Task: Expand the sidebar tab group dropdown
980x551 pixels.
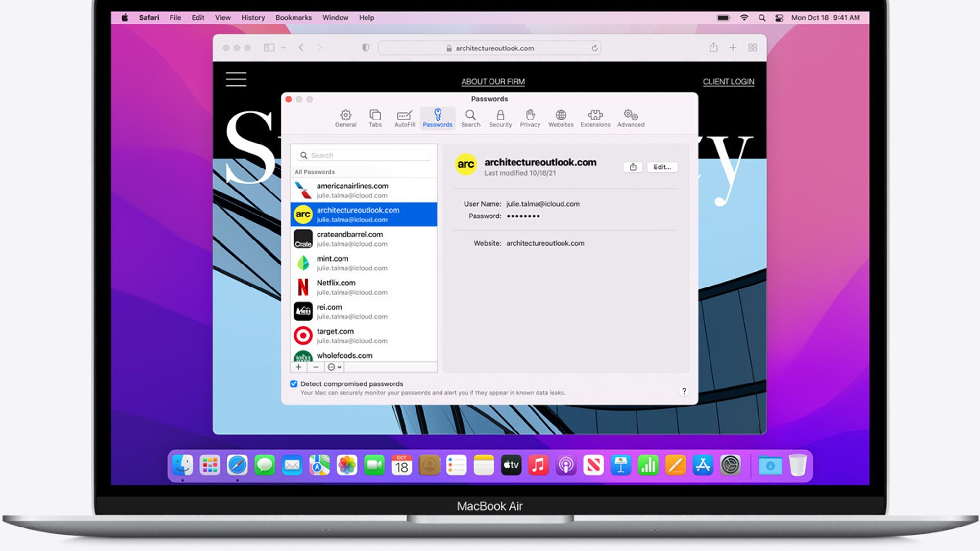Action: pos(283,48)
